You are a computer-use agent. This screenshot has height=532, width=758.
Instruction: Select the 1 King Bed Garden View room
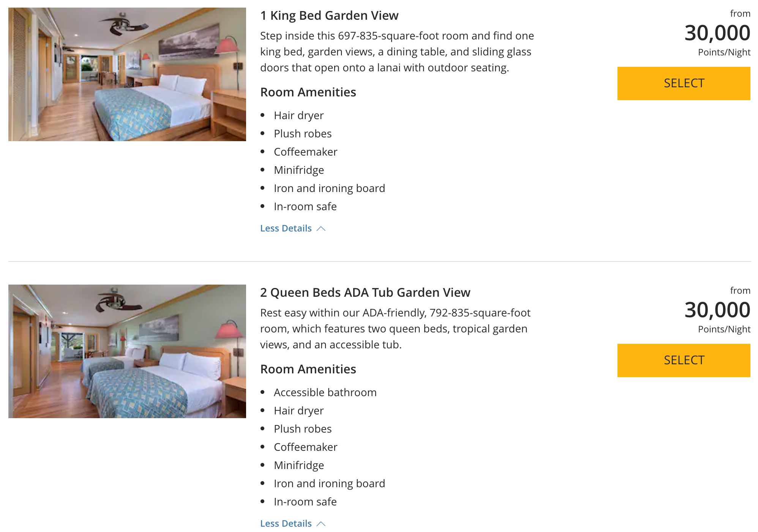pos(683,83)
